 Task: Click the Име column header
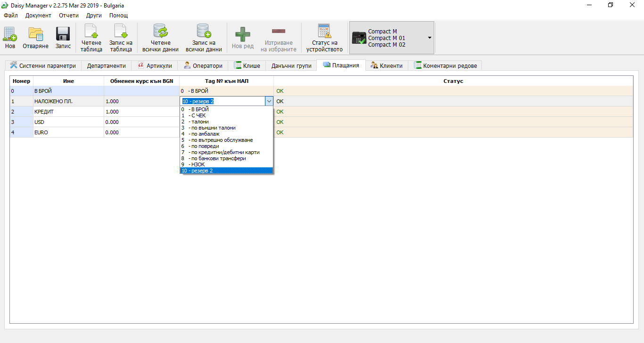(x=69, y=81)
